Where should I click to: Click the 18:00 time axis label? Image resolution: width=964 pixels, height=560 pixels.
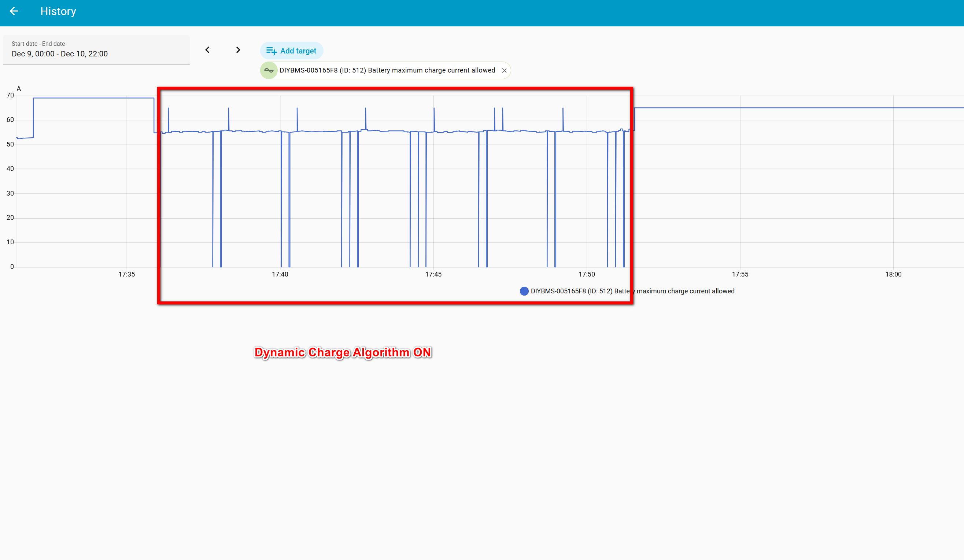893,274
